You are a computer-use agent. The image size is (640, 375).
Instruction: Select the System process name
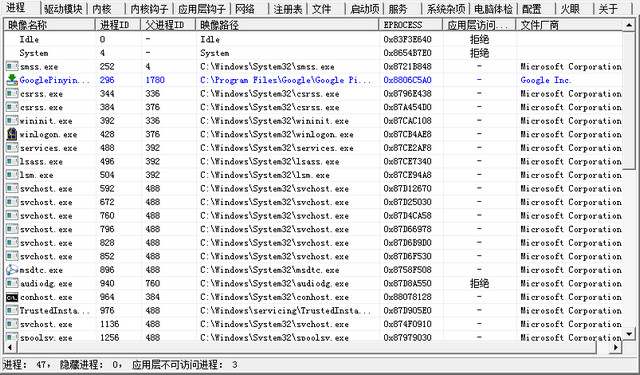click(x=33, y=53)
